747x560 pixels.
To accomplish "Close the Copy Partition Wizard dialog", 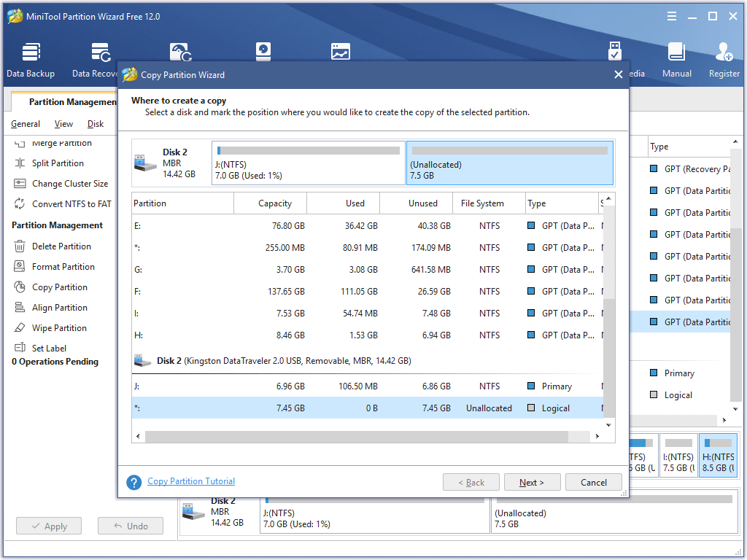I will (x=619, y=75).
